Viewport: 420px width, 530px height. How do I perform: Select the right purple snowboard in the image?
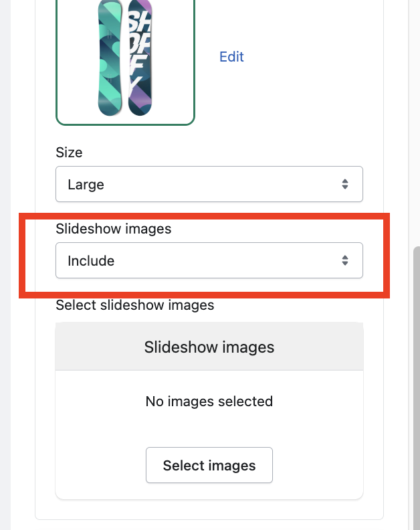click(x=140, y=59)
